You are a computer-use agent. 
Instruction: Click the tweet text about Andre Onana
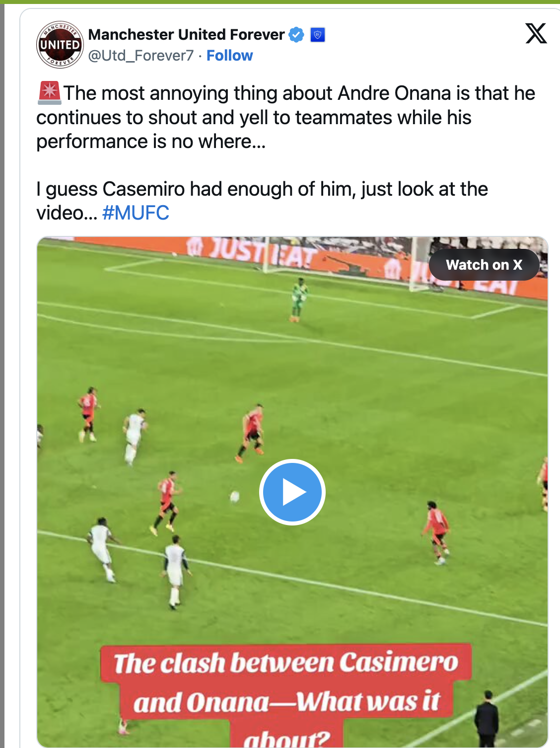point(286,117)
